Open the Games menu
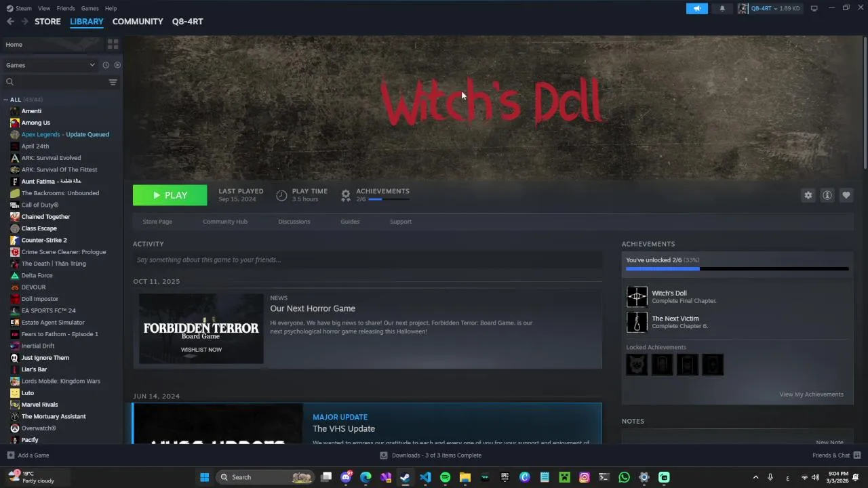 (90, 8)
